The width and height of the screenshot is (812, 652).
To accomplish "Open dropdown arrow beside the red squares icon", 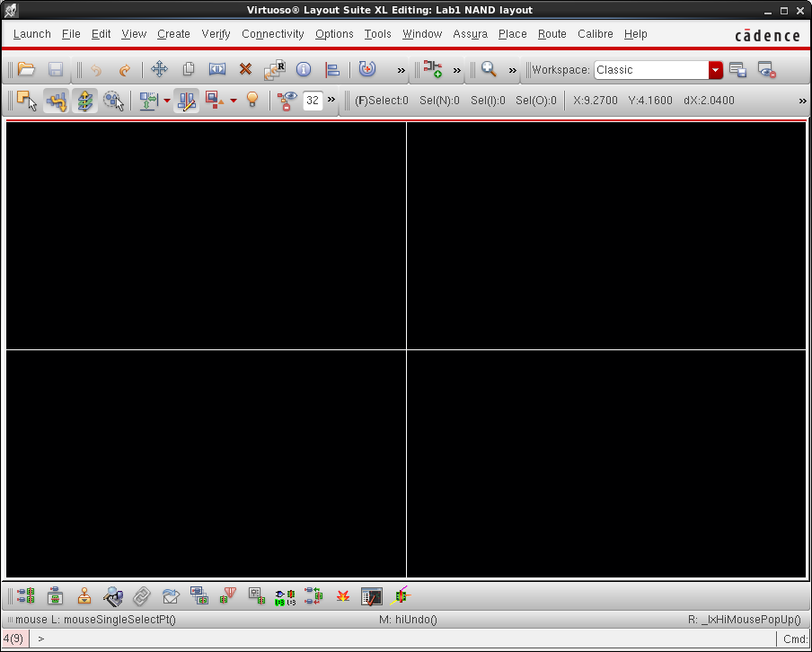I will [234, 101].
